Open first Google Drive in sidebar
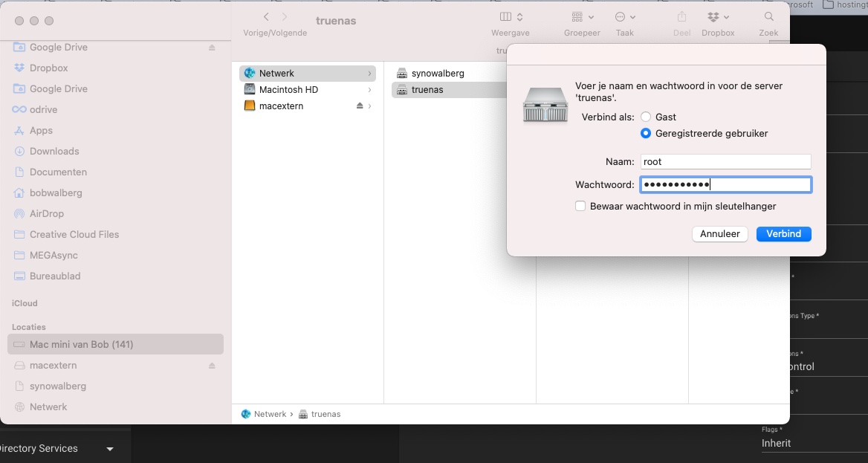 [58, 48]
